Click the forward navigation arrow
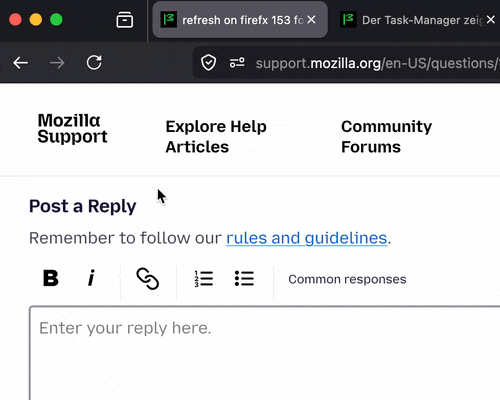Screen dimensions: 500x400 pyautogui.click(x=57, y=63)
